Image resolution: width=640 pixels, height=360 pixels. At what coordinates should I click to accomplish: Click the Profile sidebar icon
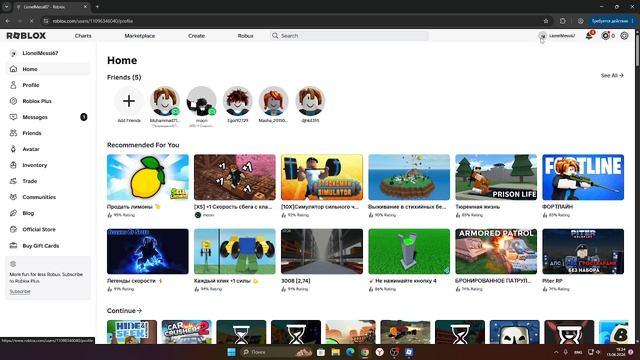[13, 85]
